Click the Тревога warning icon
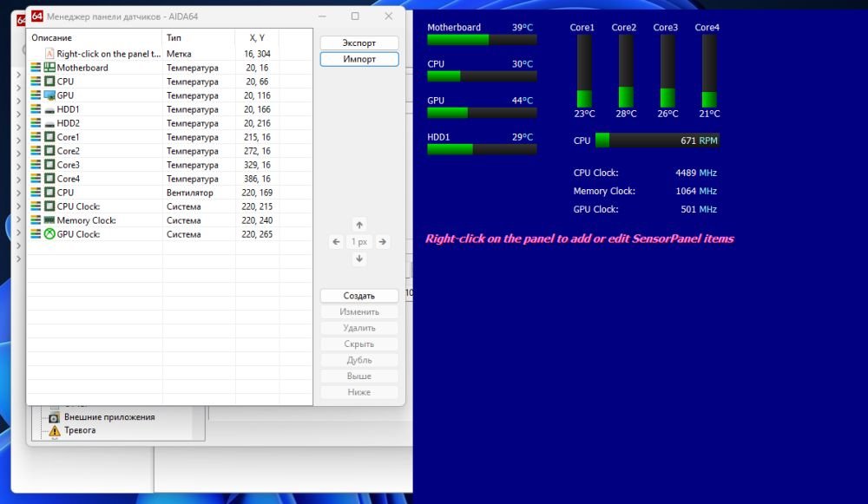 coord(54,430)
